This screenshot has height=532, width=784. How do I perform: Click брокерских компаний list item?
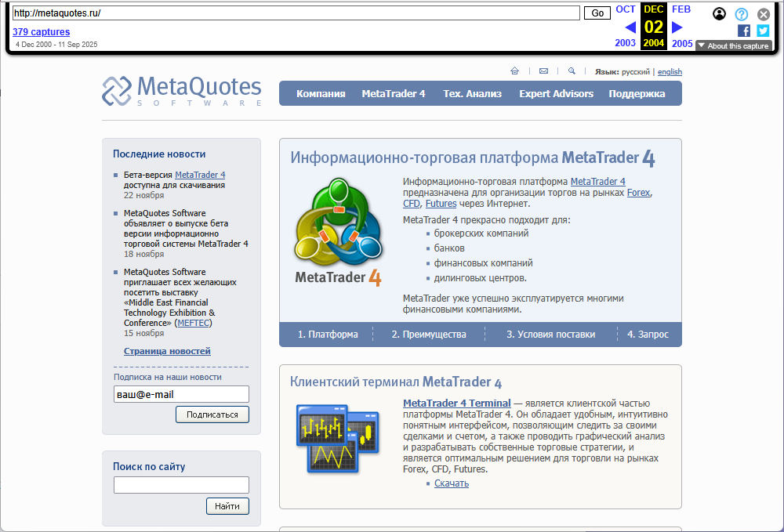(481, 233)
